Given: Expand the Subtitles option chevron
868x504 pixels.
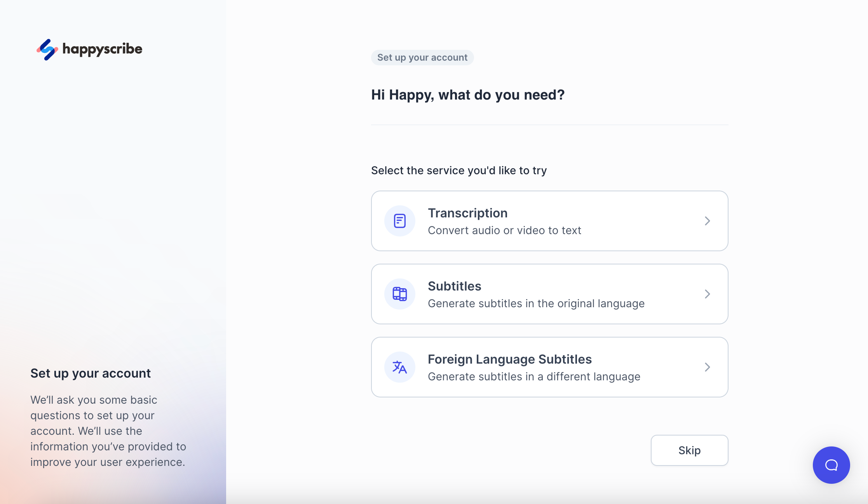Looking at the screenshot, I should (x=707, y=294).
